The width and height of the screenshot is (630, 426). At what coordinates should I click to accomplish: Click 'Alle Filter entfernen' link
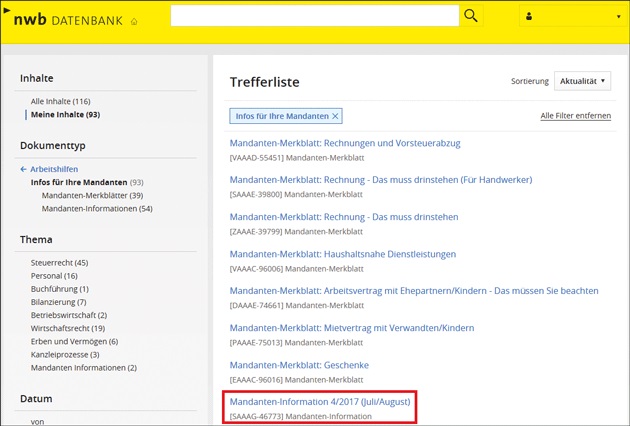click(575, 116)
